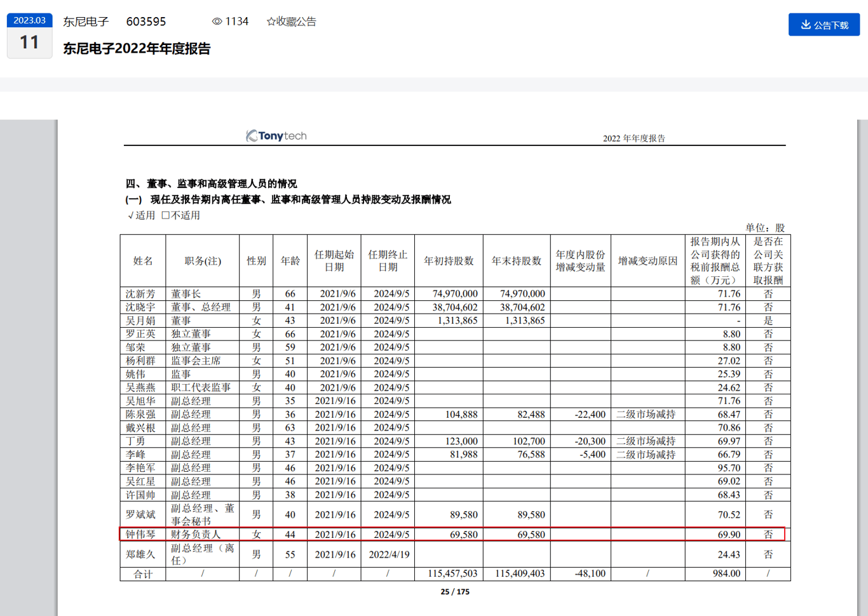Image resolution: width=868 pixels, height=616 pixels.
Task: Click the 年末持股数 column header
Action: [517, 261]
